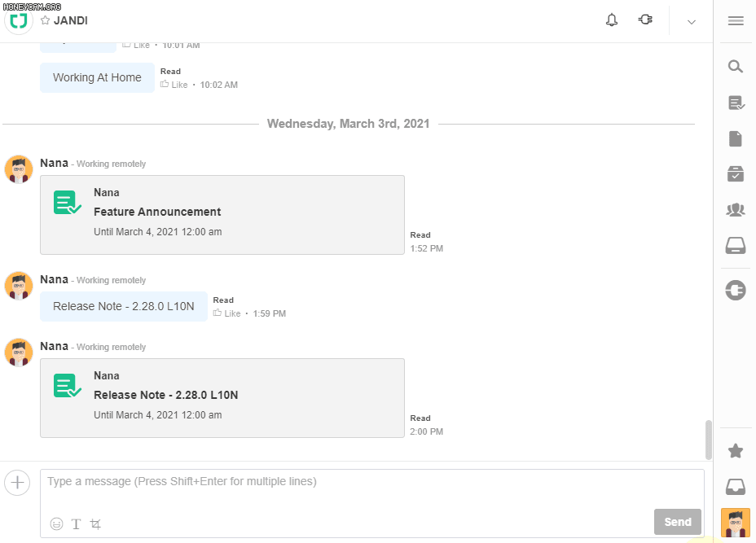Click the screen capture crop icon
The image size is (756, 543).
[95, 523]
